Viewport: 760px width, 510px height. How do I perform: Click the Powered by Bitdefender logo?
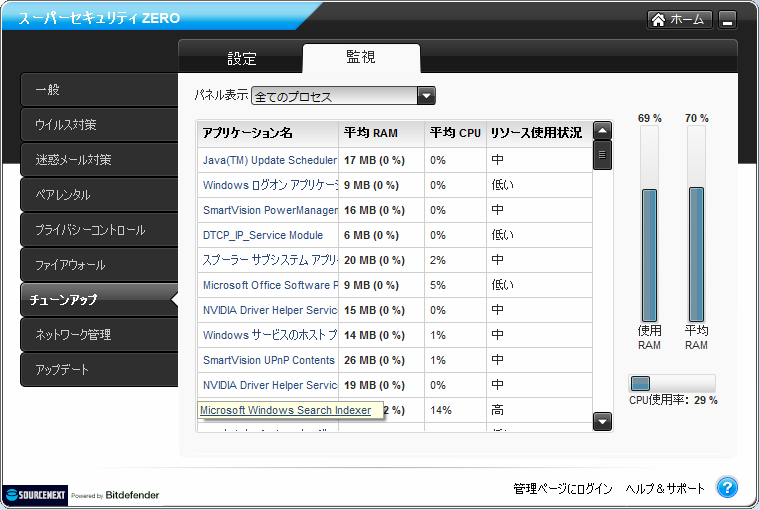tap(115, 495)
